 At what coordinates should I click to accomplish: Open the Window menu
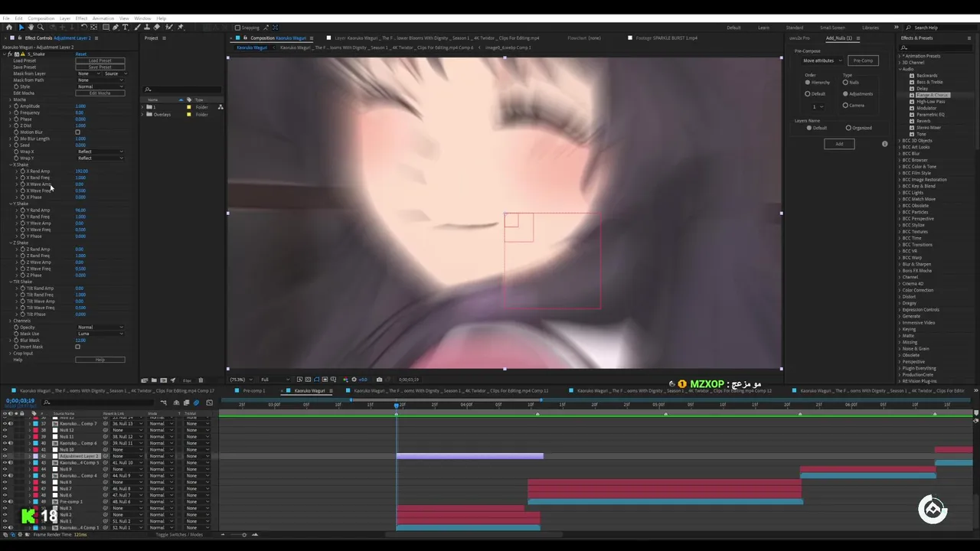pyautogui.click(x=142, y=18)
